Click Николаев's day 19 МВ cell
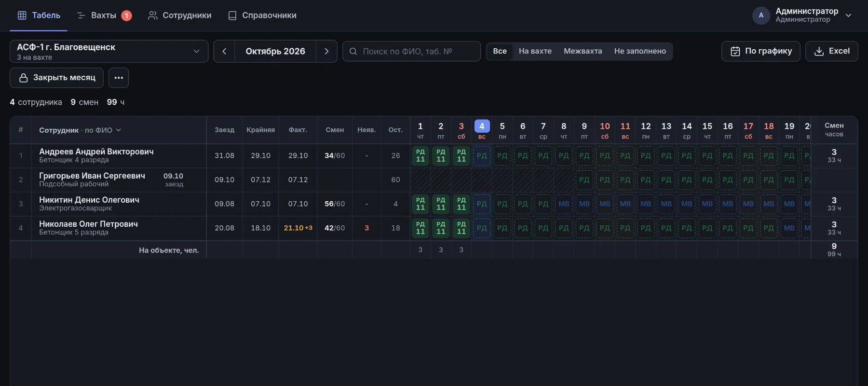 (789, 228)
